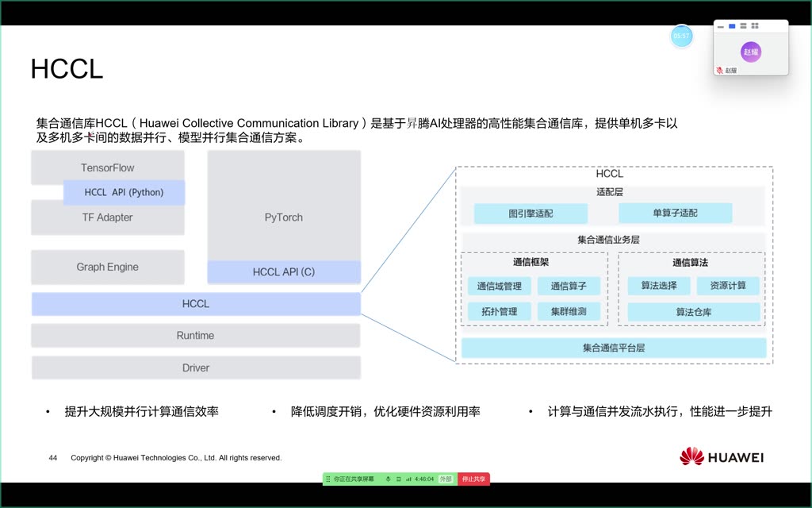Switch to the two-row list view icon
The width and height of the screenshot is (812, 508).
click(x=743, y=26)
